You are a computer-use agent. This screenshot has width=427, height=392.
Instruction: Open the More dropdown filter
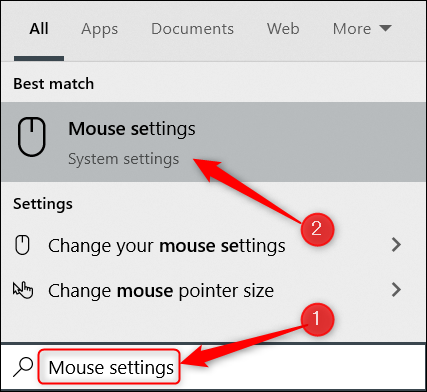point(362,29)
